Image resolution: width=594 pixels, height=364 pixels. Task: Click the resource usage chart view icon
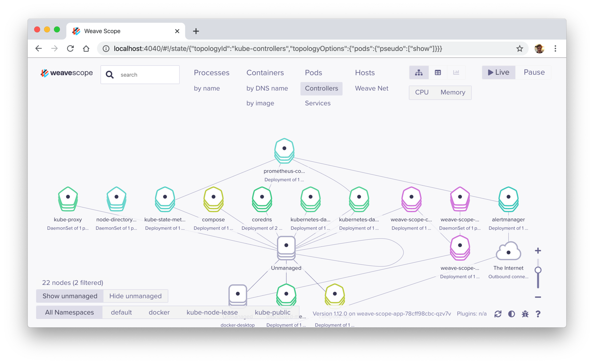(456, 73)
